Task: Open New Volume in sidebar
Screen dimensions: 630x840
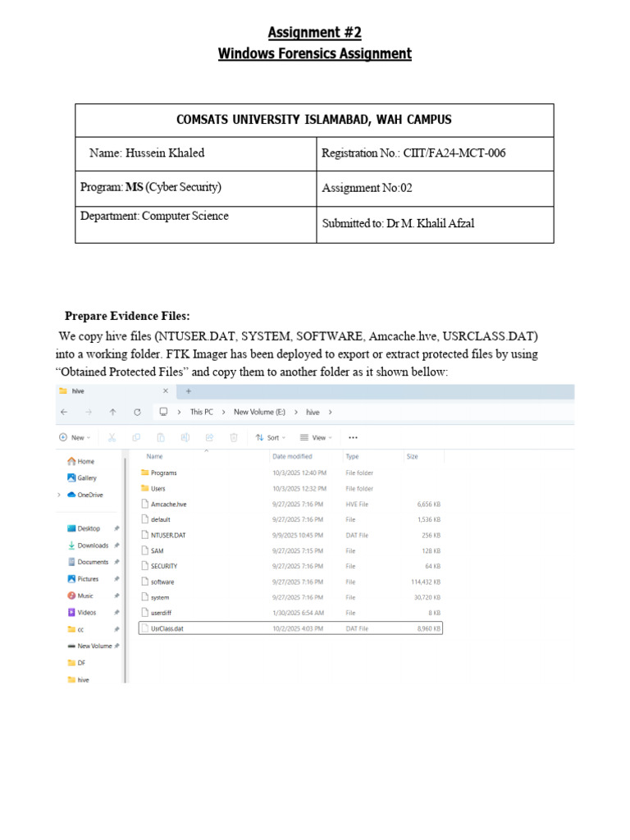Action: [89, 646]
